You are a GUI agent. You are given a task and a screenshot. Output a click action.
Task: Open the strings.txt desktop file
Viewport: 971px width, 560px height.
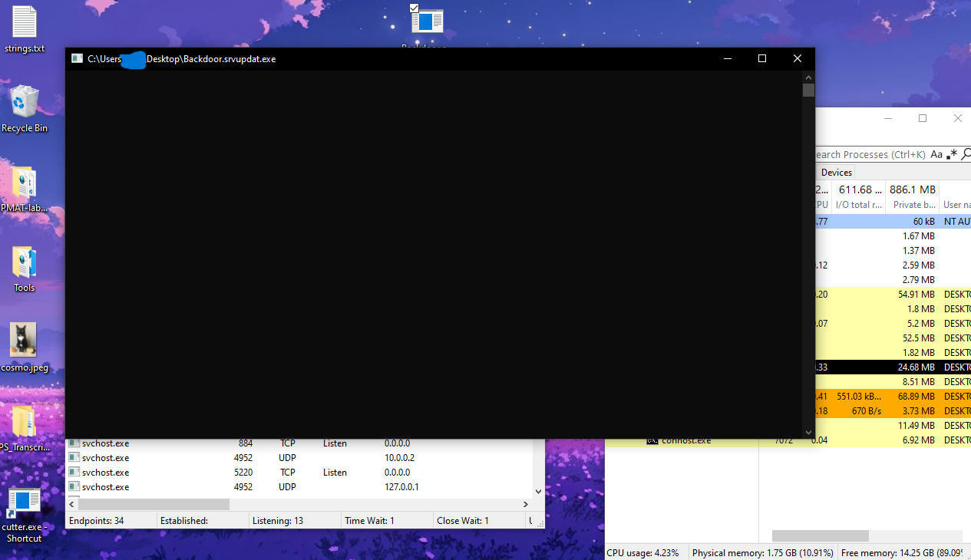(x=25, y=23)
